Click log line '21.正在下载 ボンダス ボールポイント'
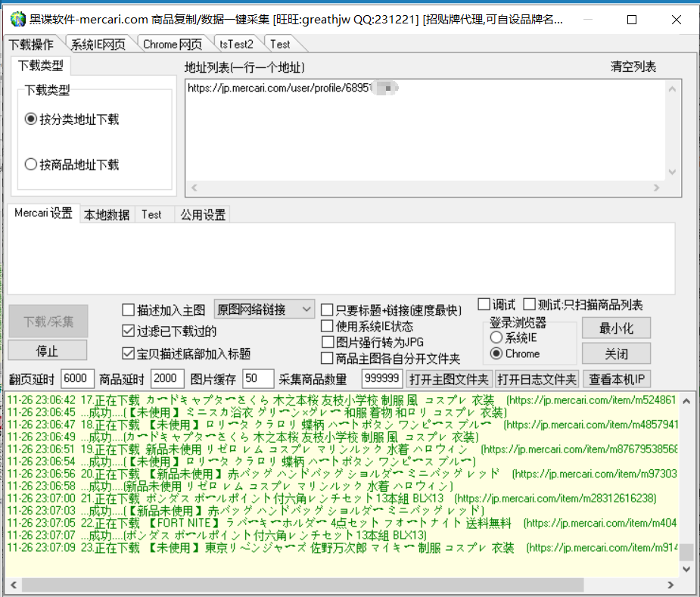Image resolution: width=700 pixels, height=597 pixels. [332, 499]
